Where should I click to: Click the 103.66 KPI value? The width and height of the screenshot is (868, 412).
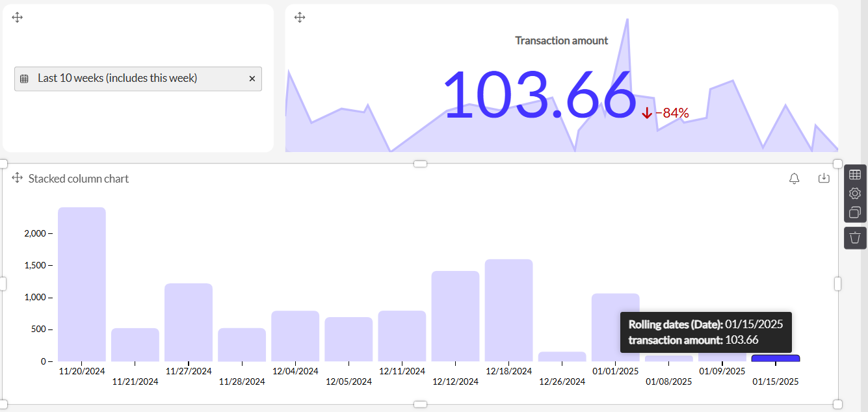(x=539, y=95)
